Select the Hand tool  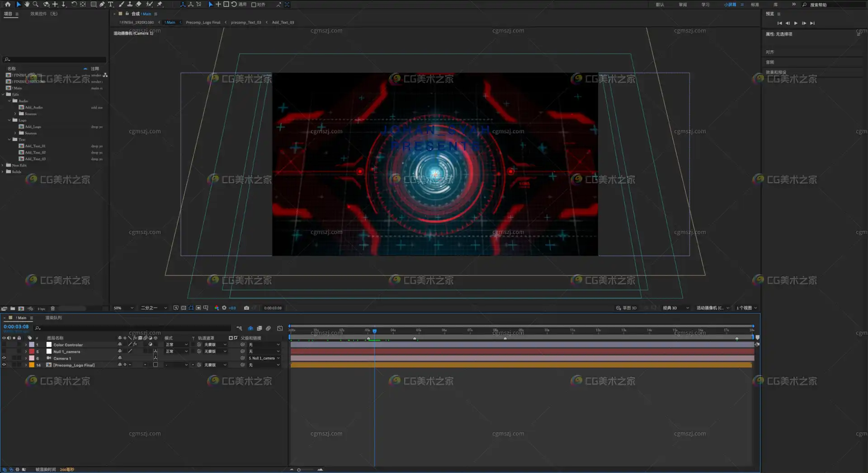[27, 4]
